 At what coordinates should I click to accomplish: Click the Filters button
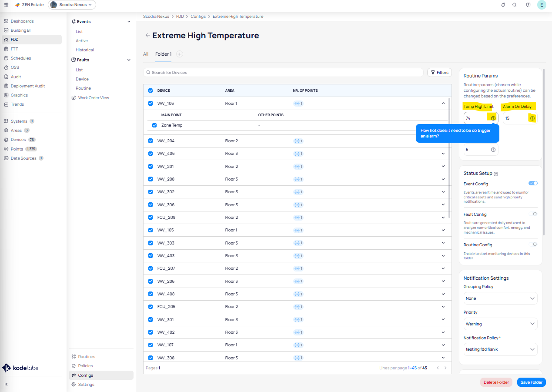439,73
